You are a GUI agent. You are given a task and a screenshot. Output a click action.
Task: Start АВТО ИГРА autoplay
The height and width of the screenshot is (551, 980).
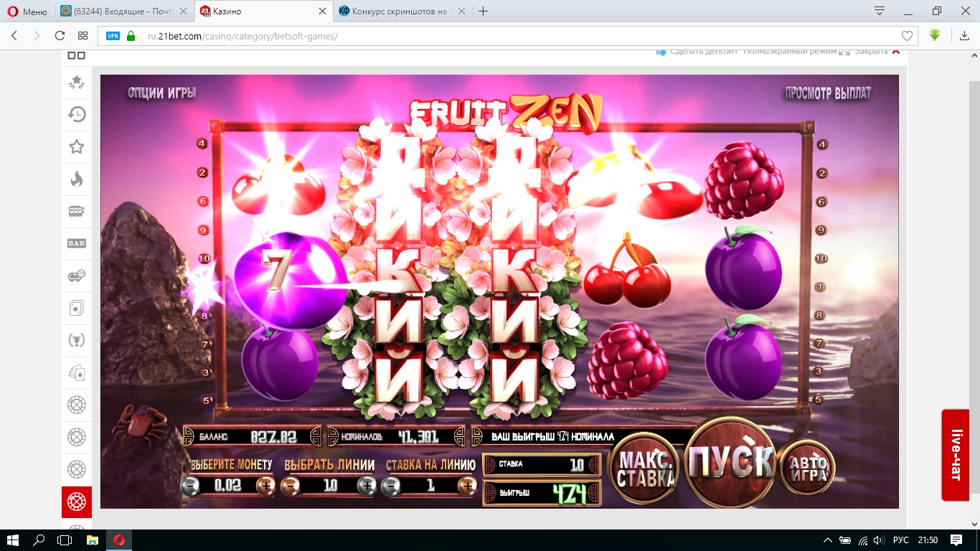(x=808, y=467)
